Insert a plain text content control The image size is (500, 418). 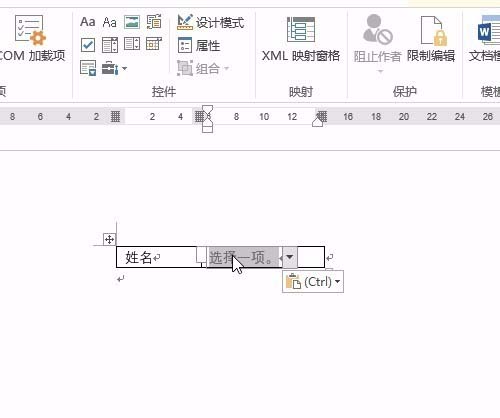click(x=110, y=22)
